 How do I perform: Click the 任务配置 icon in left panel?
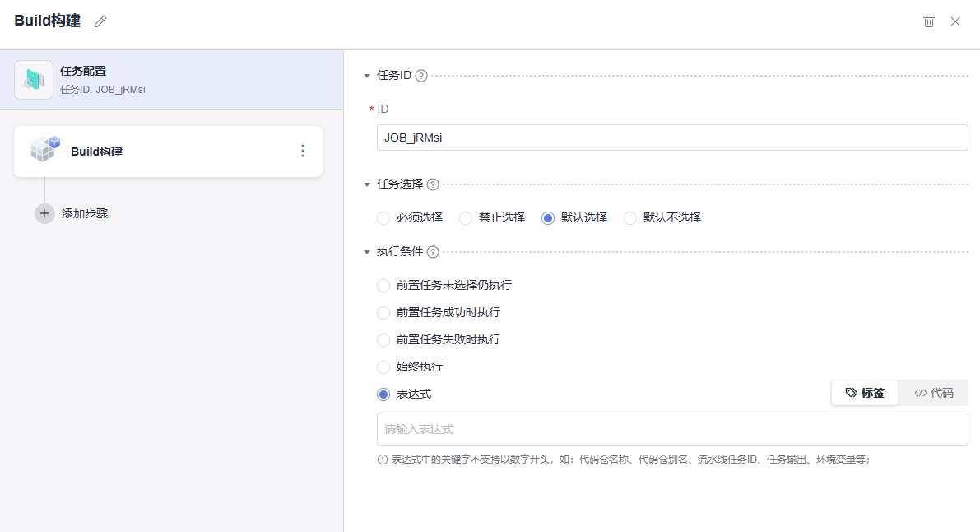pos(34,80)
